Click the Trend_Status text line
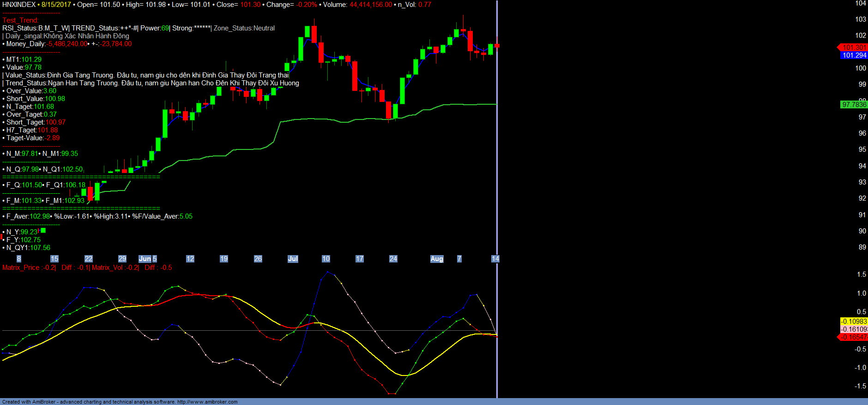 point(152,83)
